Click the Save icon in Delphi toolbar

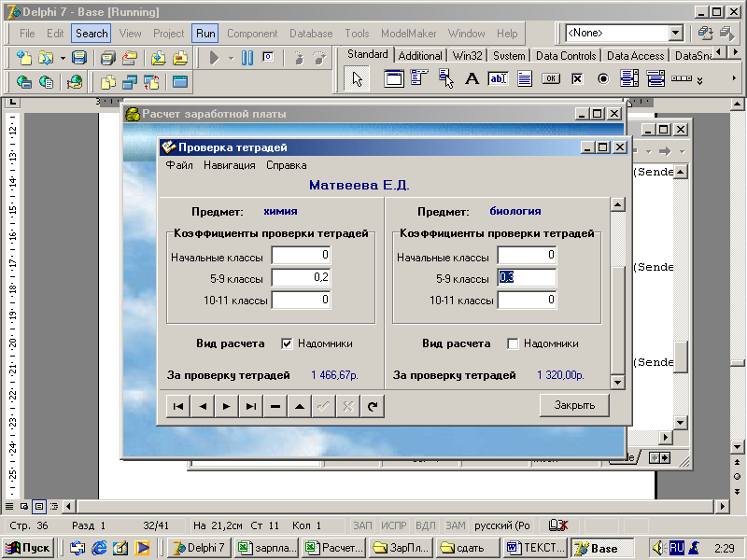click(79, 58)
